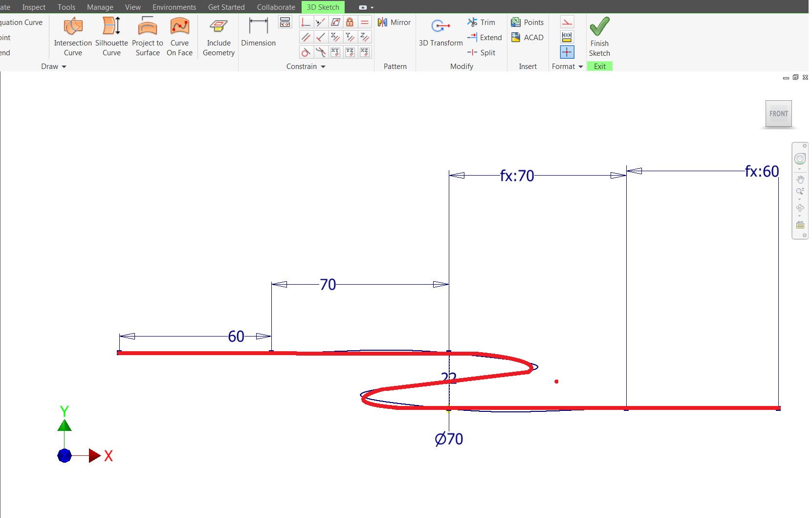Select the Trim tool in Modify panel
The image size is (812, 518).
[482, 22]
